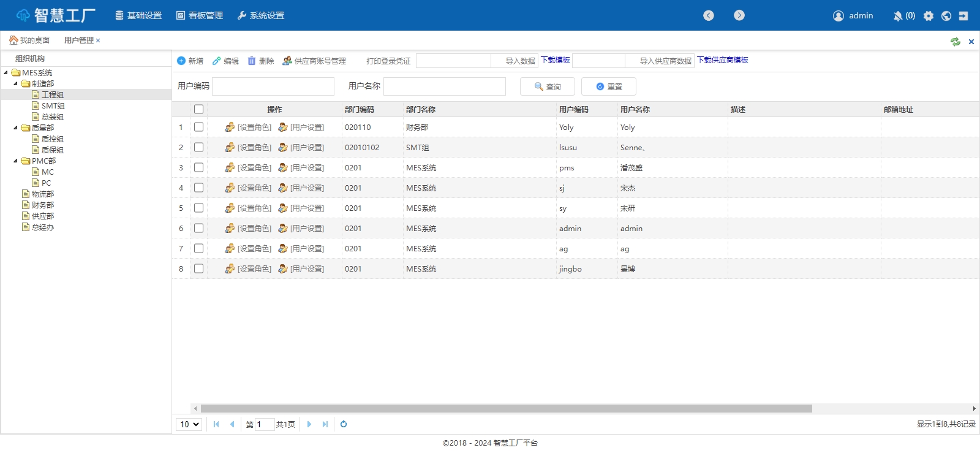980x453 pixels.
Task: Click the green refresh tab icon
Action: click(x=956, y=42)
